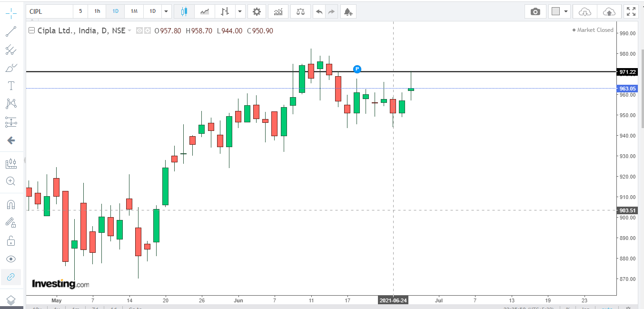This screenshot has height=309, width=644.
Task: Toggle hide all drawings eye icon
Action: coord(10,259)
